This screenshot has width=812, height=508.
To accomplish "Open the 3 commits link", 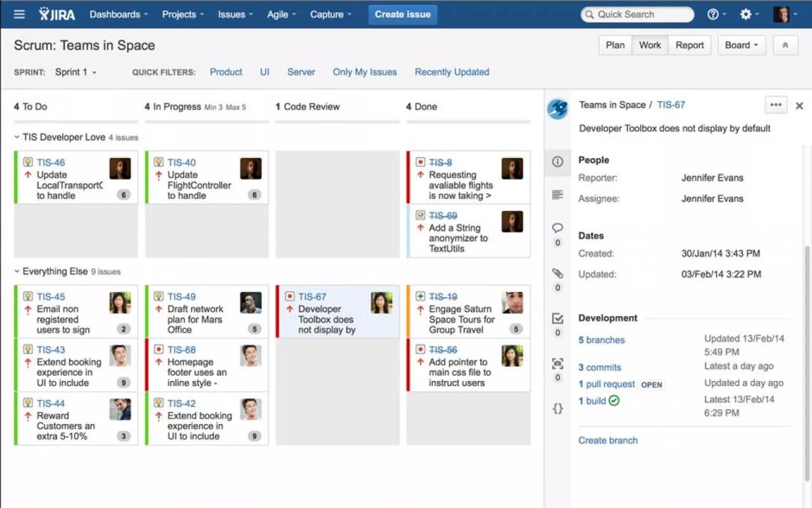I will coord(599,367).
